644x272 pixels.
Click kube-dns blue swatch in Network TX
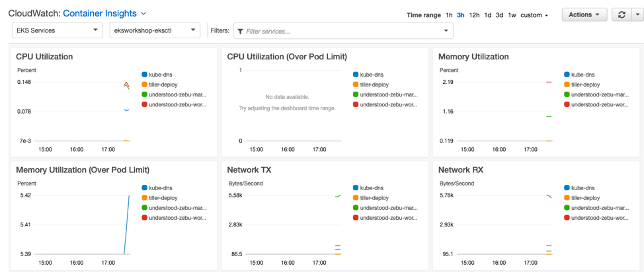pyautogui.click(x=356, y=188)
